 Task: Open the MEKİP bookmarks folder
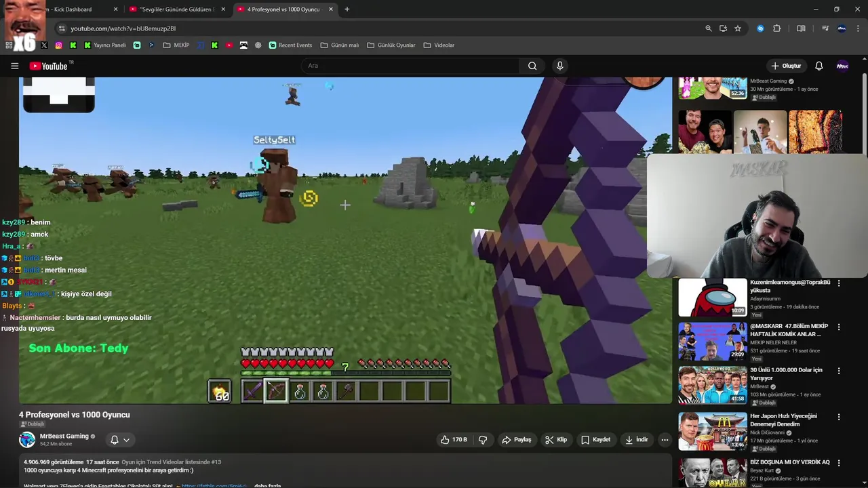click(x=176, y=45)
